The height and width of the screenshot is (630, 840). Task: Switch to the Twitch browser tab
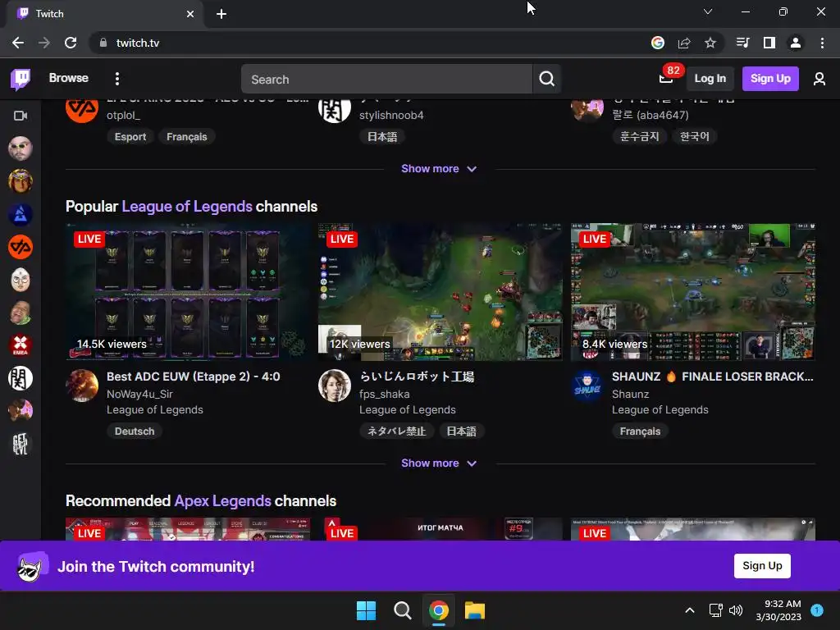tap(104, 14)
